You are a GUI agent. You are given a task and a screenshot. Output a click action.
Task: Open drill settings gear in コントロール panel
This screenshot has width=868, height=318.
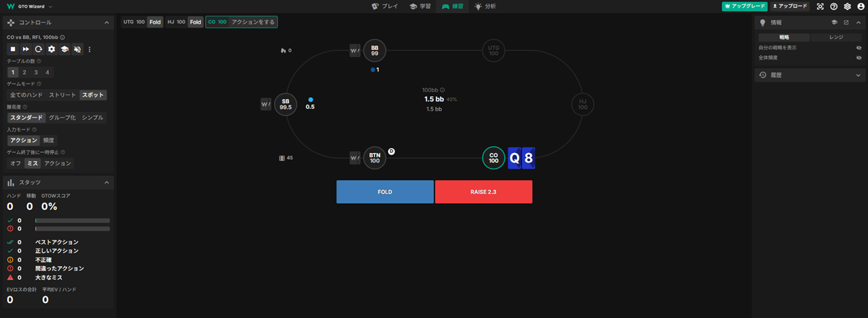[52, 50]
